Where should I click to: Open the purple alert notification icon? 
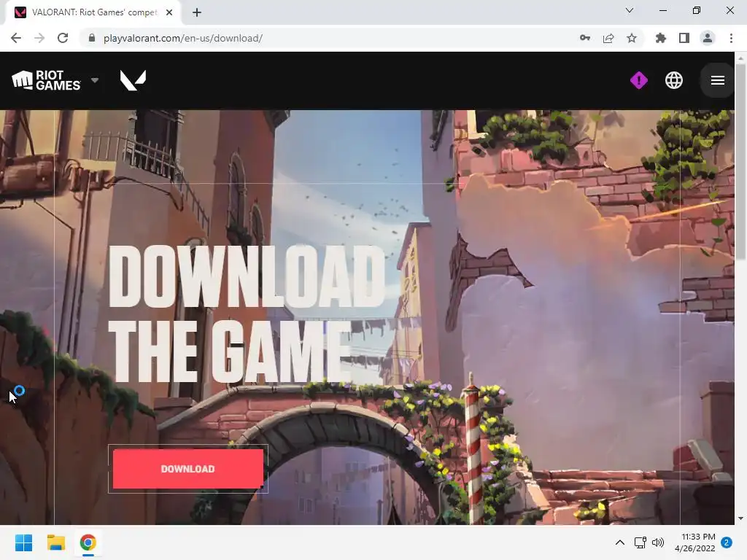click(x=639, y=80)
